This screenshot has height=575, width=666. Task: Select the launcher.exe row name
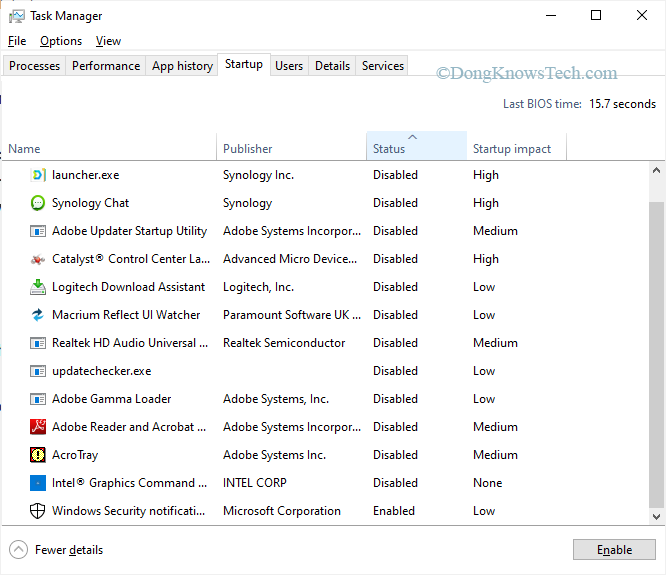tap(85, 175)
